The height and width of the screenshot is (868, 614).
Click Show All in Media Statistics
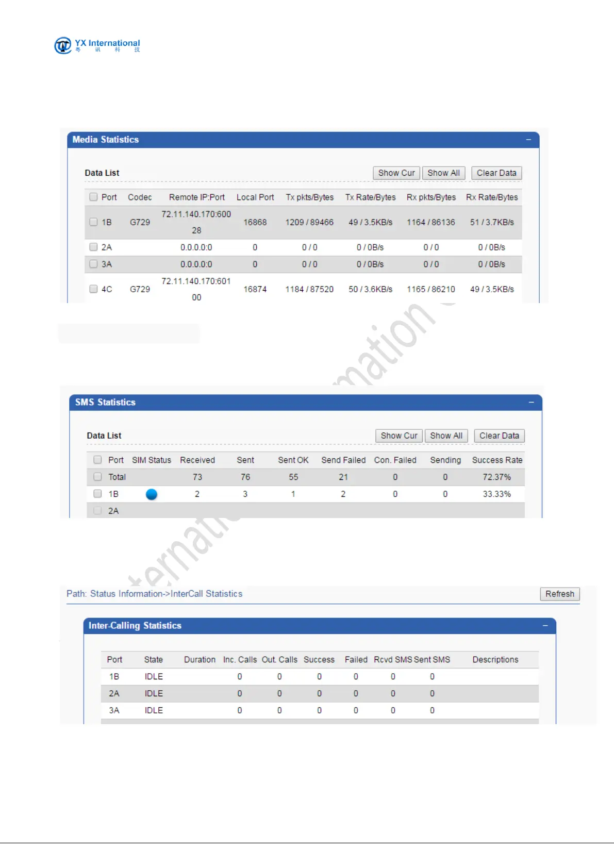coord(443,173)
